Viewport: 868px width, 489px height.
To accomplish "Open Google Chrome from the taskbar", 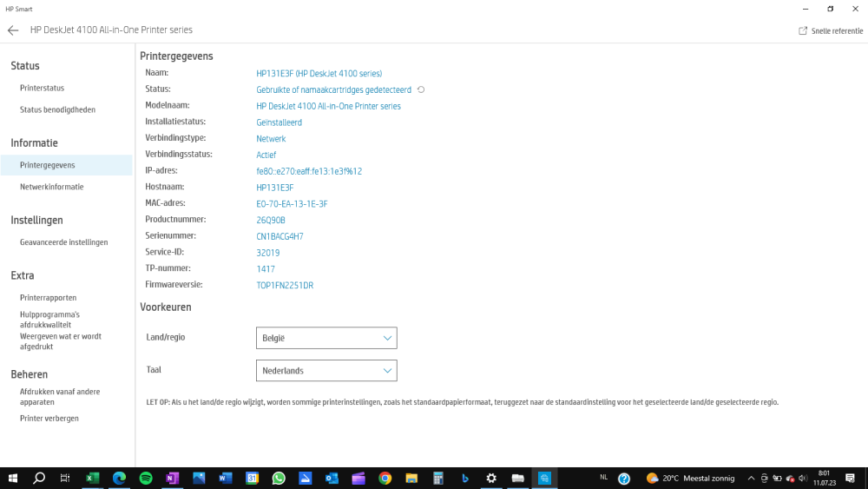I will click(385, 478).
